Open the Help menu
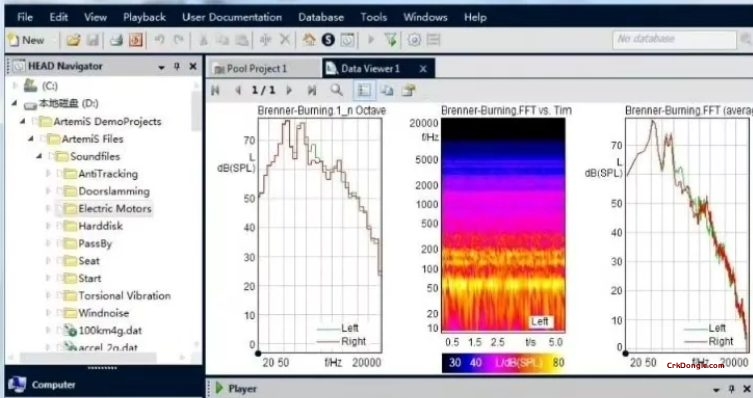The height and width of the screenshot is (398, 753). [475, 17]
